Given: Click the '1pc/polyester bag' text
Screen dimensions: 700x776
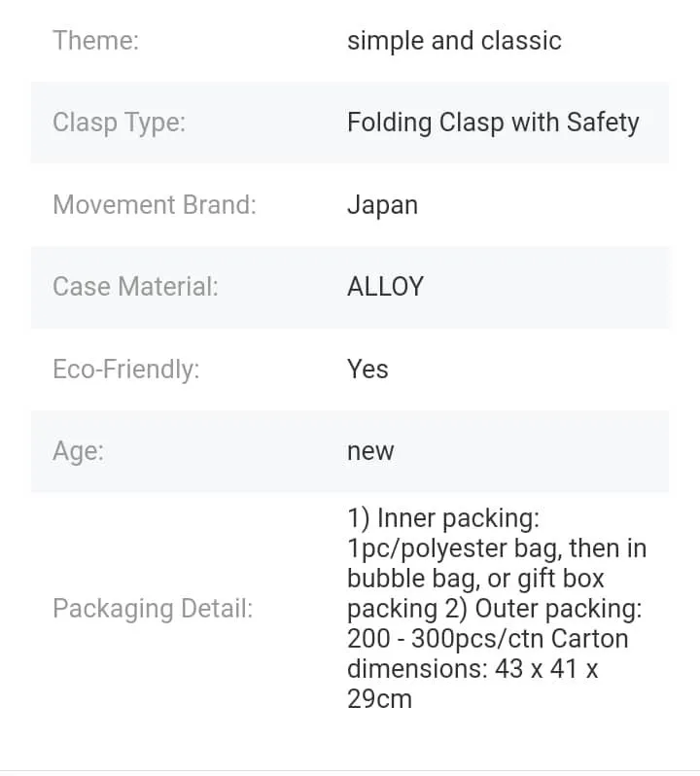Looking at the screenshot, I should pyautogui.click(x=453, y=548).
